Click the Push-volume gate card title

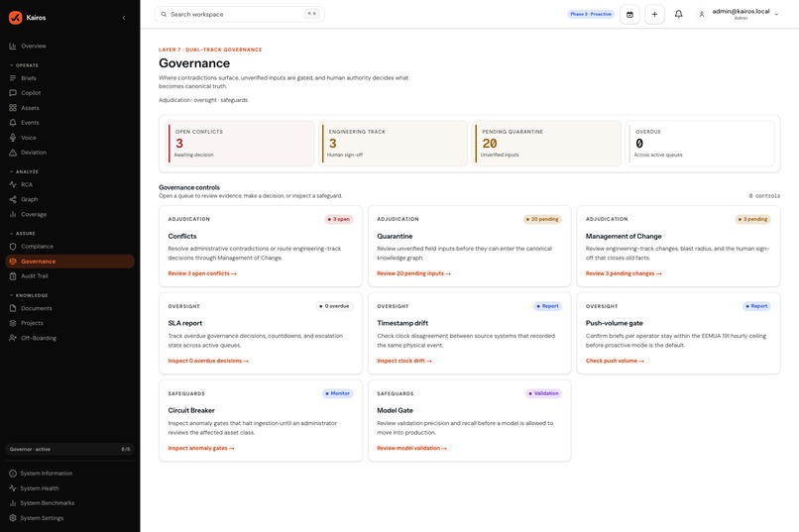point(614,323)
